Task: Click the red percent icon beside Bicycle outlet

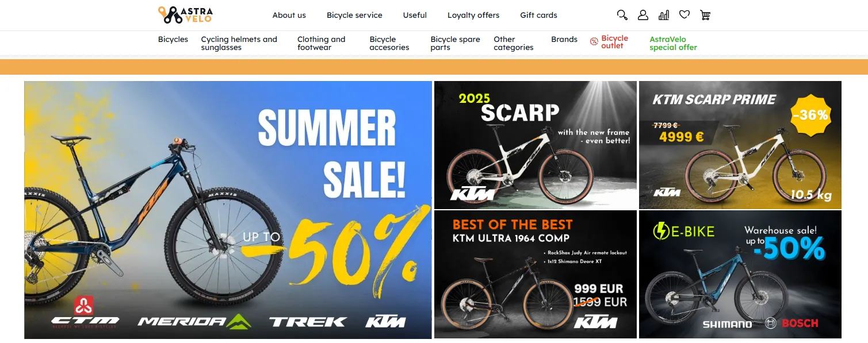Action: pyautogui.click(x=594, y=41)
